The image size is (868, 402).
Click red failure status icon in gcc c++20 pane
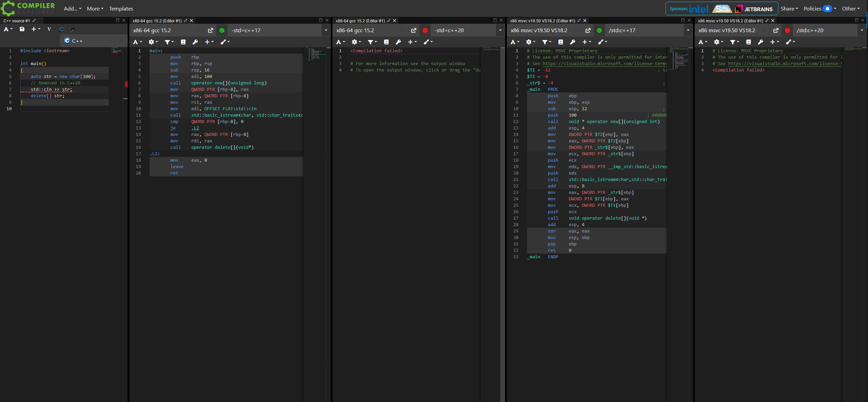click(425, 31)
